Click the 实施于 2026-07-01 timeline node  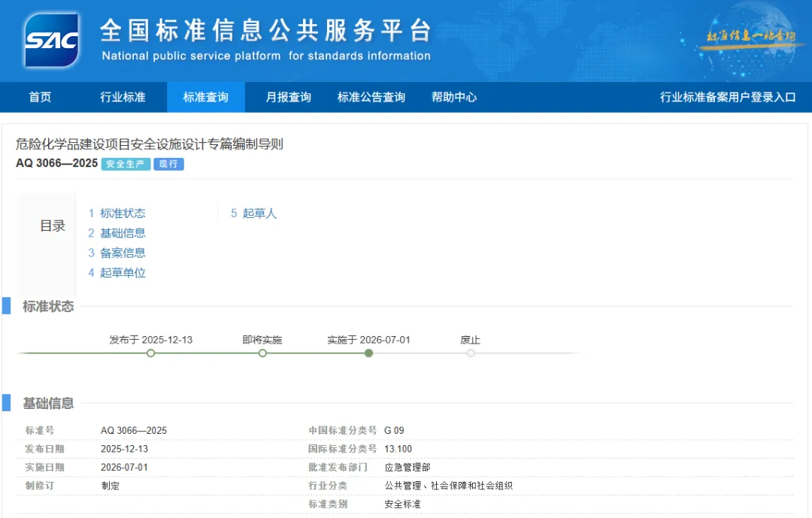(x=368, y=353)
